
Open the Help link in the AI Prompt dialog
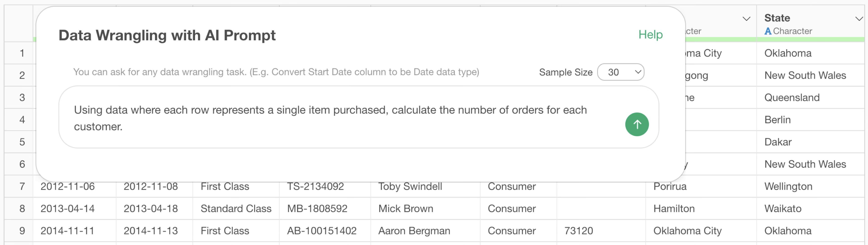650,34
